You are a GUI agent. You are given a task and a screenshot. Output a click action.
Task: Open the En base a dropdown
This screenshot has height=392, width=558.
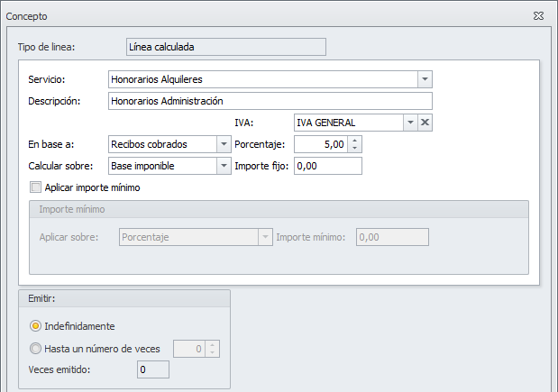(224, 144)
